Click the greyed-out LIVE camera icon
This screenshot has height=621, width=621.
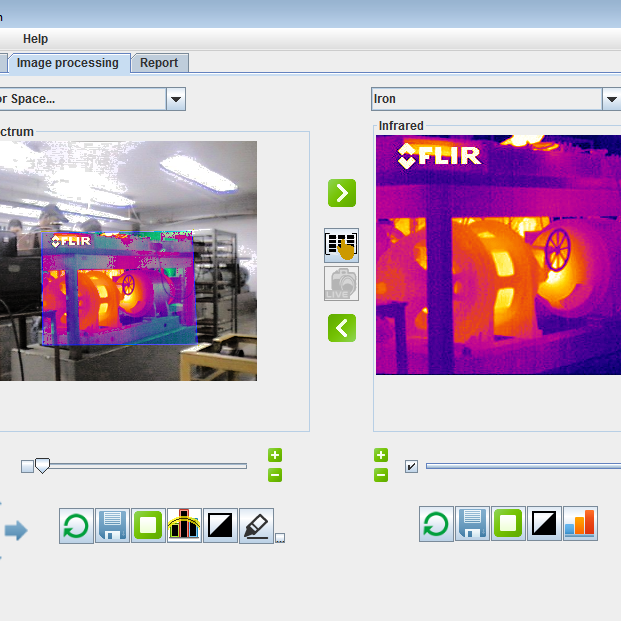pyautogui.click(x=342, y=284)
